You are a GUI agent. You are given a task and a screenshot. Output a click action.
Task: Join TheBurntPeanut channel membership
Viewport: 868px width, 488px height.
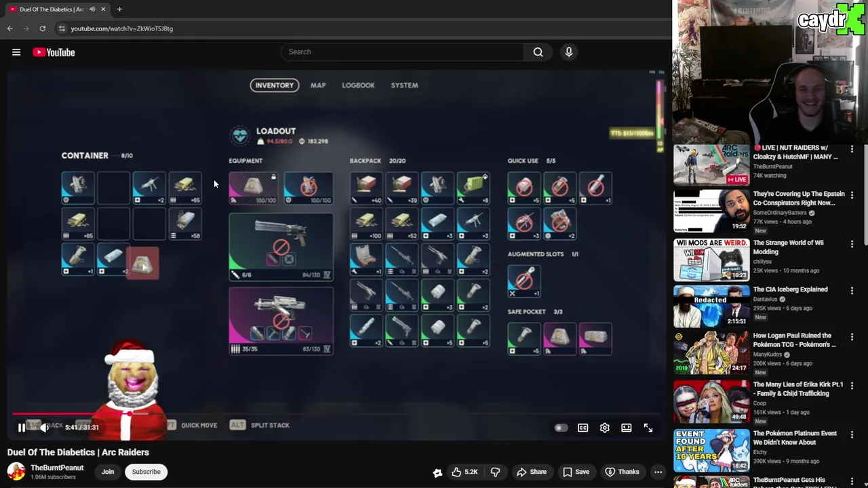click(108, 472)
